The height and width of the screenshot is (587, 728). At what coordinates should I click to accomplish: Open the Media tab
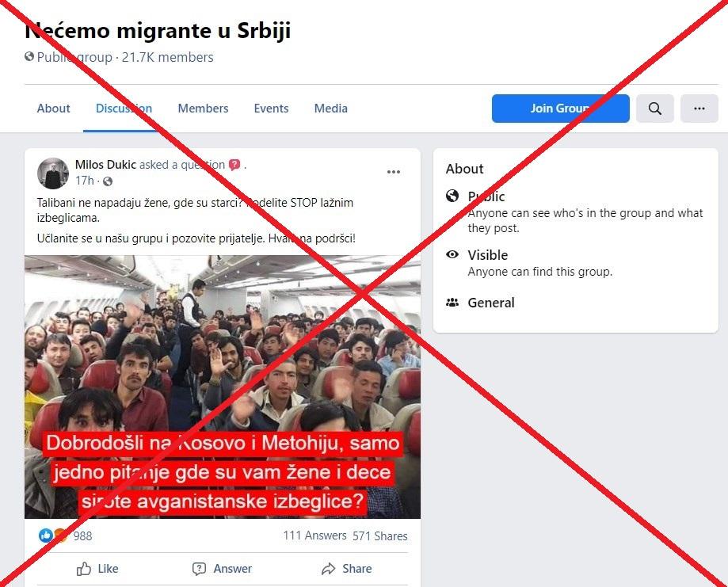[x=330, y=109]
